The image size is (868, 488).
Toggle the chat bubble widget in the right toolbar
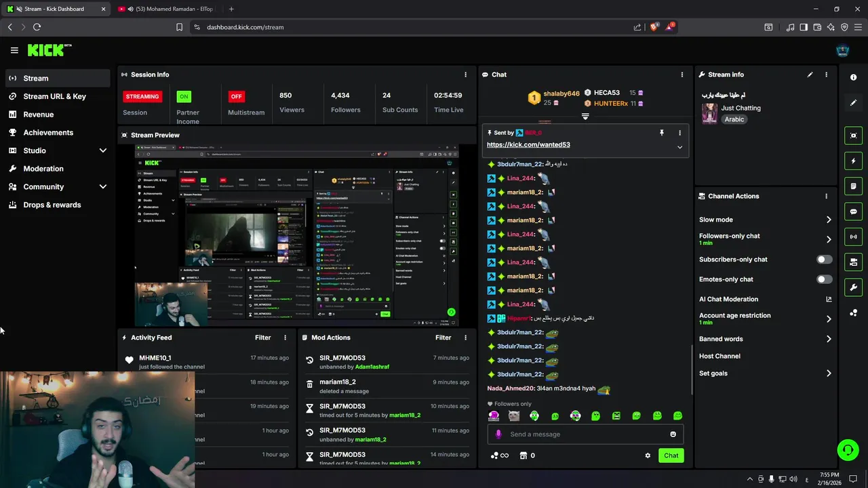[853, 211]
